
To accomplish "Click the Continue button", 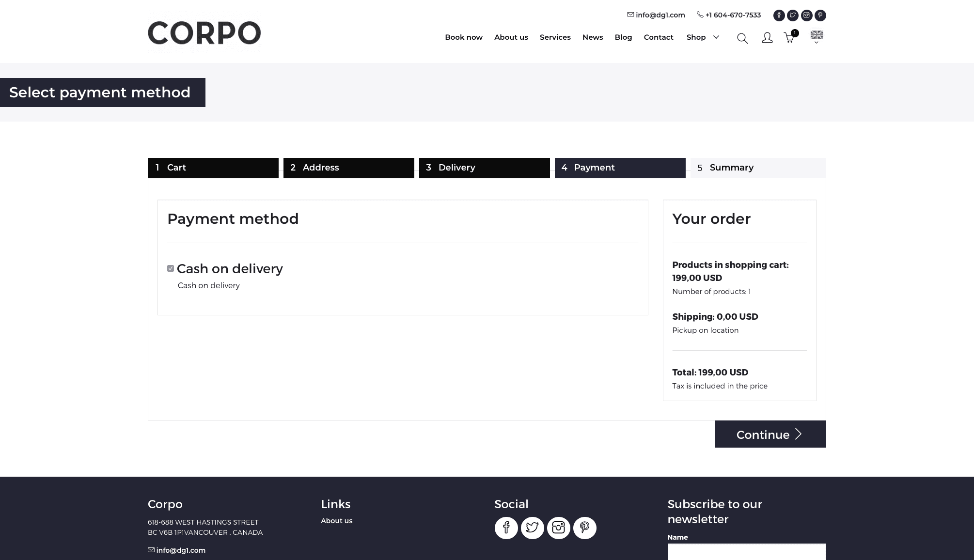I will click(x=770, y=434).
